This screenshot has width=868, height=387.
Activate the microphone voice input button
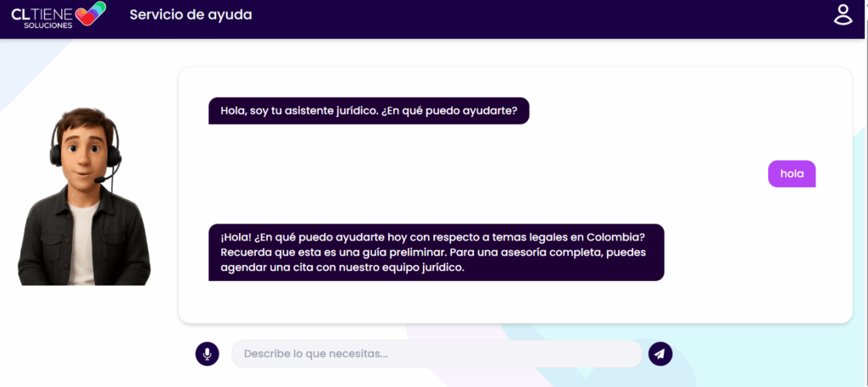click(207, 354)
